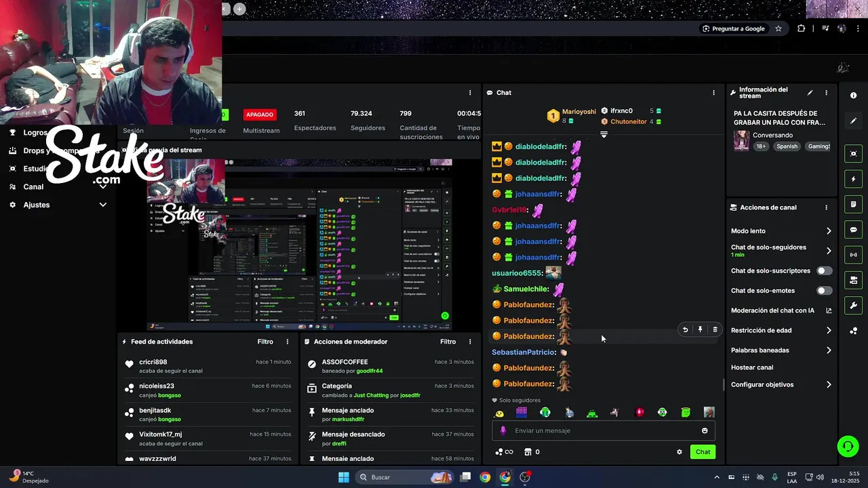This screenshot has width=868, height=488.
Task: Click the Spanish language tag
Action: click(x=787, y=146)
